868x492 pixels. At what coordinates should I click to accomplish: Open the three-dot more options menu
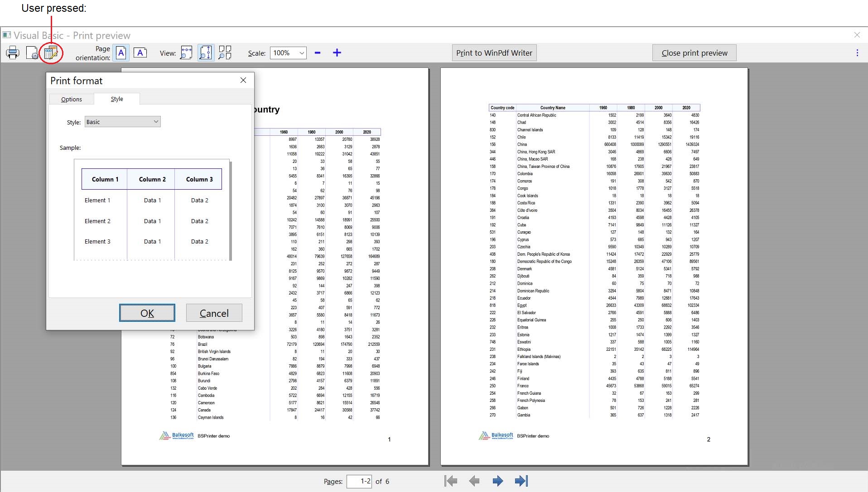pos(857,53)
